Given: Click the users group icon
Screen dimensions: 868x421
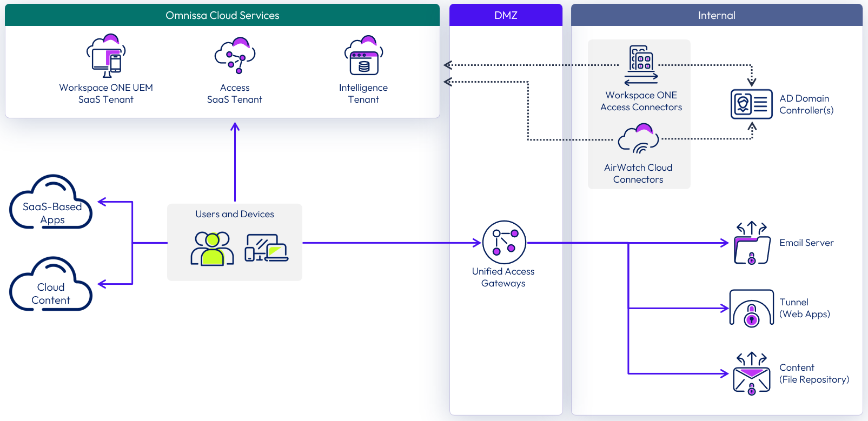Looking at the screenshot, I should pyautogui.click(x=213, y=248).
